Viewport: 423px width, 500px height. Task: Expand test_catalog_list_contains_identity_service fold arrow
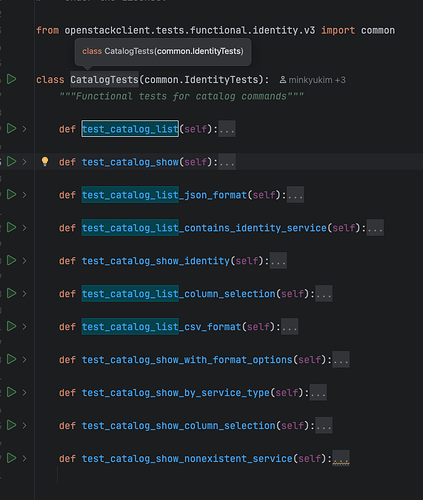click(24, 228)
